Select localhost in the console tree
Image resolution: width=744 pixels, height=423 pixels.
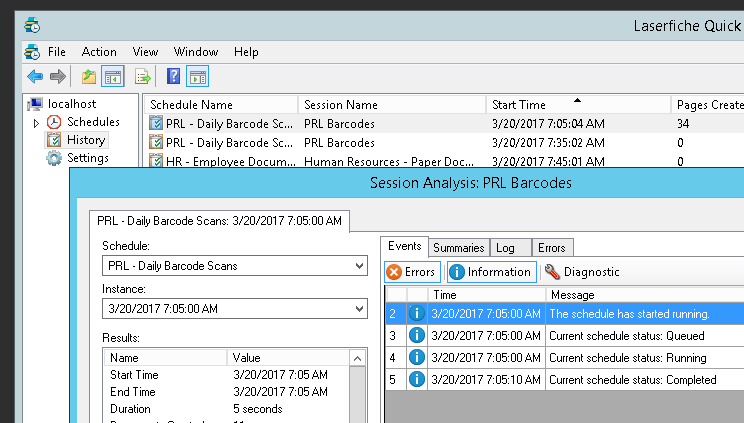(72, 104)
